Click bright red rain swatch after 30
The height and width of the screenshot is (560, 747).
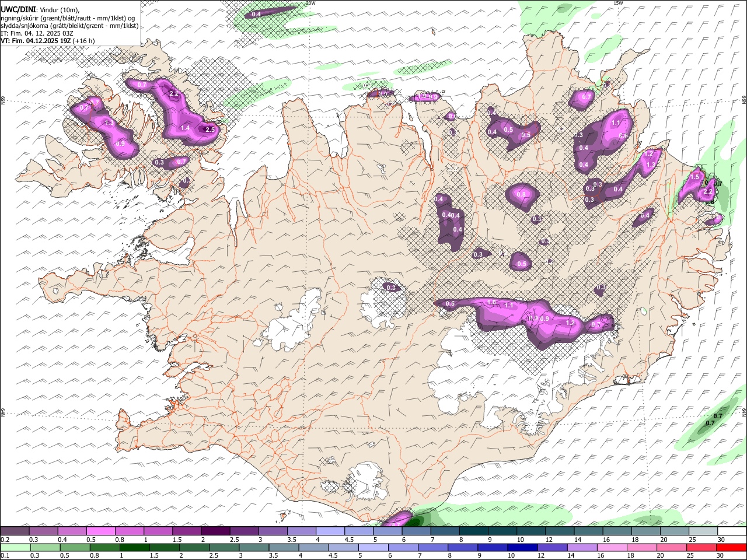coord(731,547)
